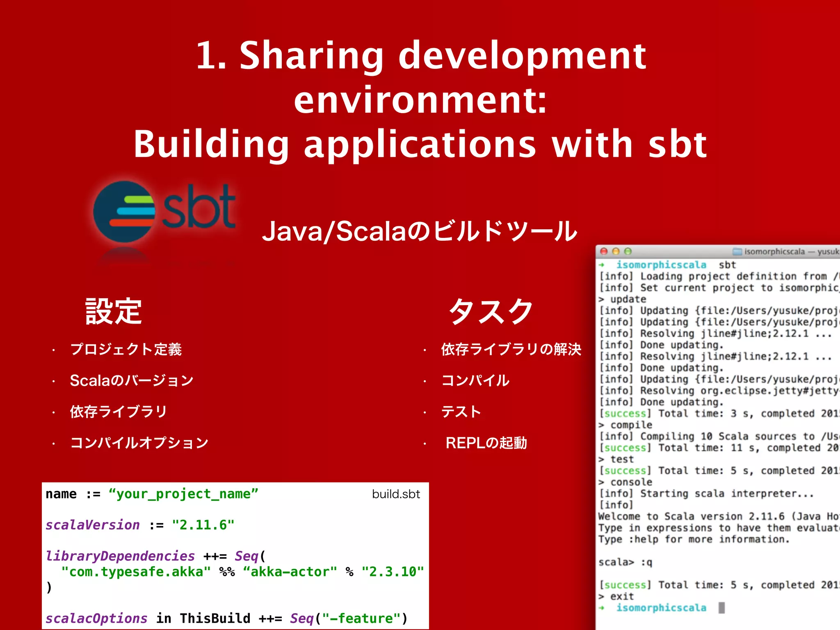Click '[info] Loading project definition' terminal line
This screenshot has height=630, width=840.
719,276
